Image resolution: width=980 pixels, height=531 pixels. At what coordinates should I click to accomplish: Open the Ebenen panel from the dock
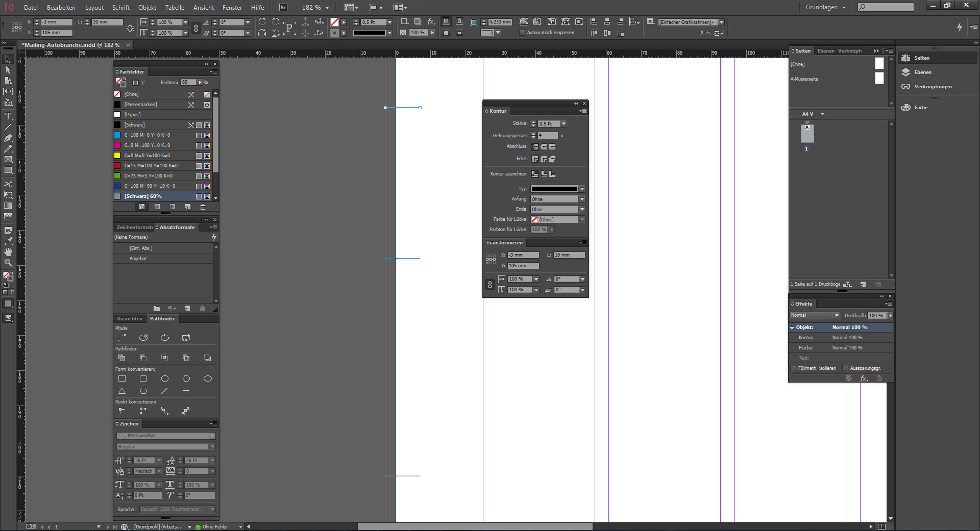pyautogui.click(x=922, y=72)
